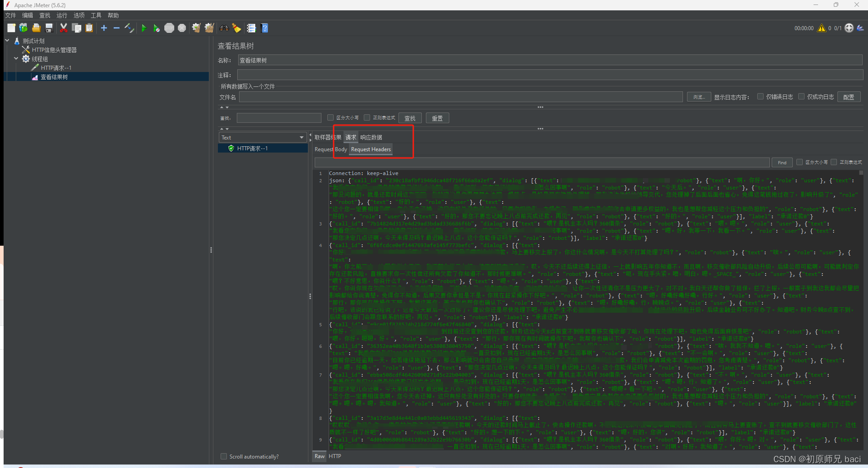This screenshot has height=468, width=868.
Task: Click the 文件名 filename input field
Action: (x=461, y=97)
